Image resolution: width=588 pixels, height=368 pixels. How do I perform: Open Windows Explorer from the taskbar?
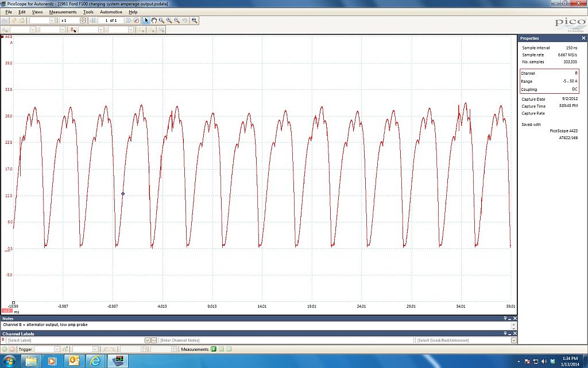pyautogui.click(x=31, y=361)
